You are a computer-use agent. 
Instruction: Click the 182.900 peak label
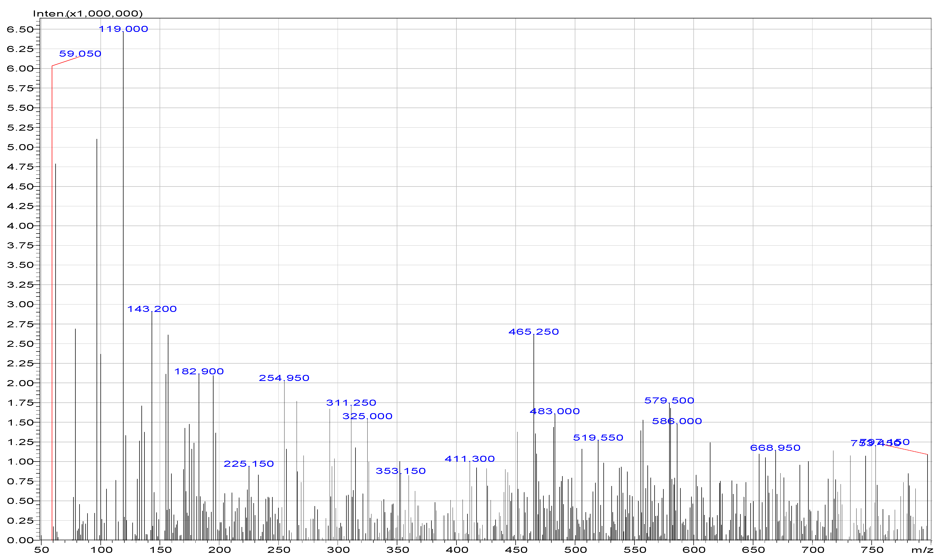[199, 371]
